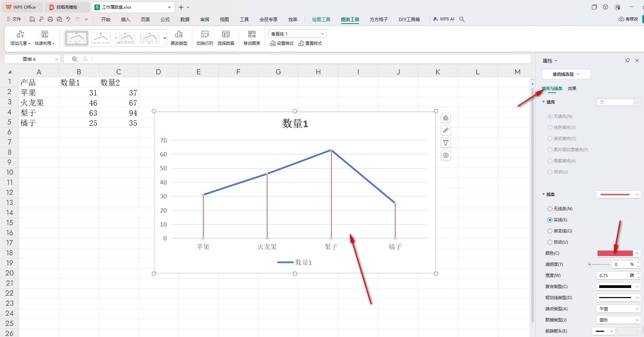
Task: Click 设置格式 (Format Selection) button
Action: click(x=282, y=43)
